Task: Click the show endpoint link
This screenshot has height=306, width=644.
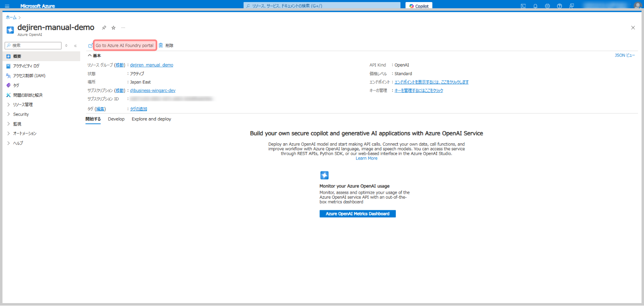Action: 431,82
